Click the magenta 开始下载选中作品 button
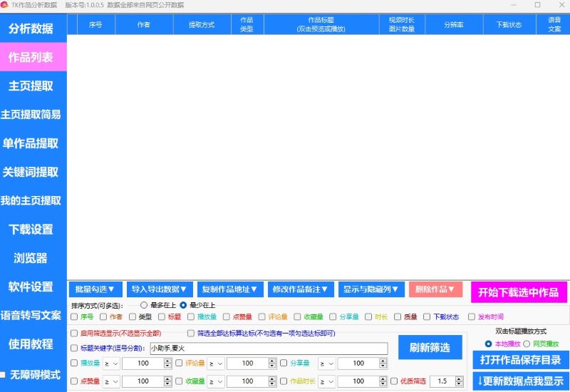Screen dimensions: 570x392 point(519,292)
